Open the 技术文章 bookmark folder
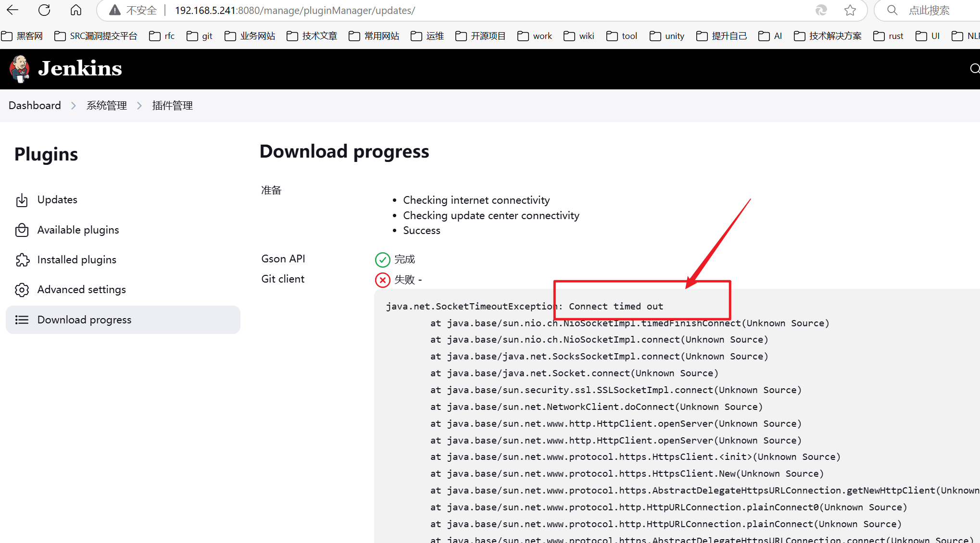 click(312, 36)
